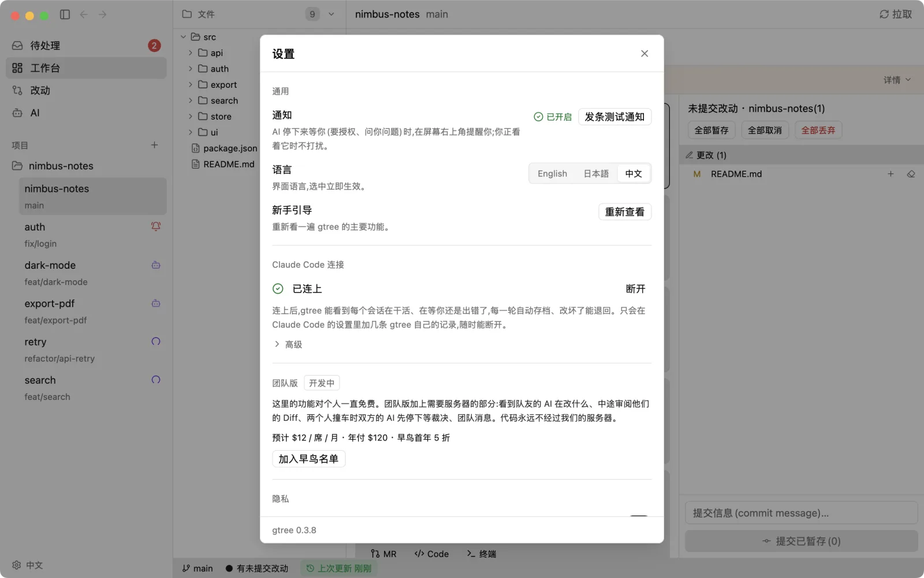Stage README.md with the plus icon
The image size is (924, 578).
891,174
